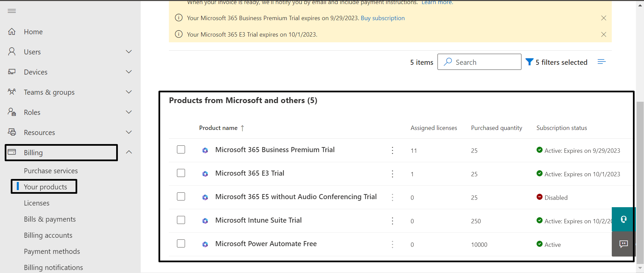Click the blue filter funnel icon
The image size is (644, 273).
click(529, 62)
